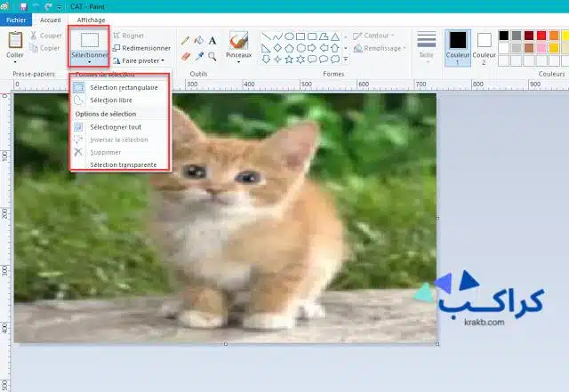Choose the cloud callout shape
Screen dimensions: 569x392
click(335, 60)
